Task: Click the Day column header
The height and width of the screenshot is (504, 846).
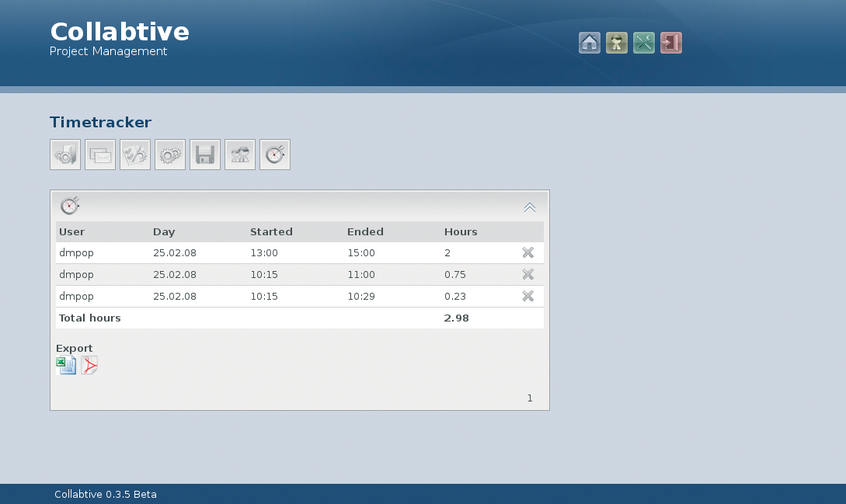Action: [x=164, y=232]
